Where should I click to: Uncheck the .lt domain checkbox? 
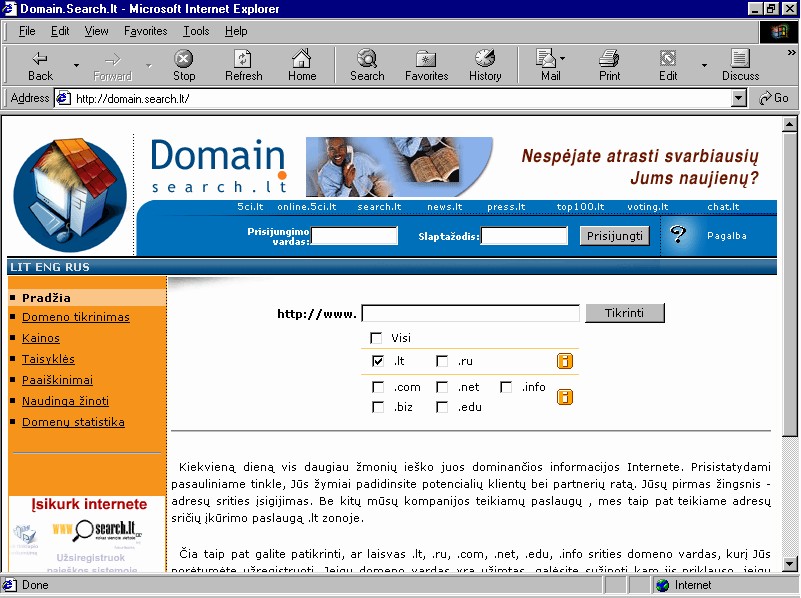click(378, 361)
